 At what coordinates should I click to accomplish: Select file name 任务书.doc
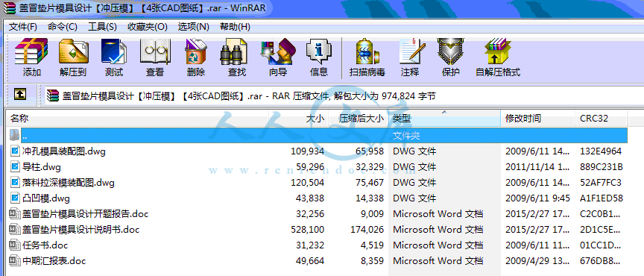pyautogui.click(x=45, y=245)
